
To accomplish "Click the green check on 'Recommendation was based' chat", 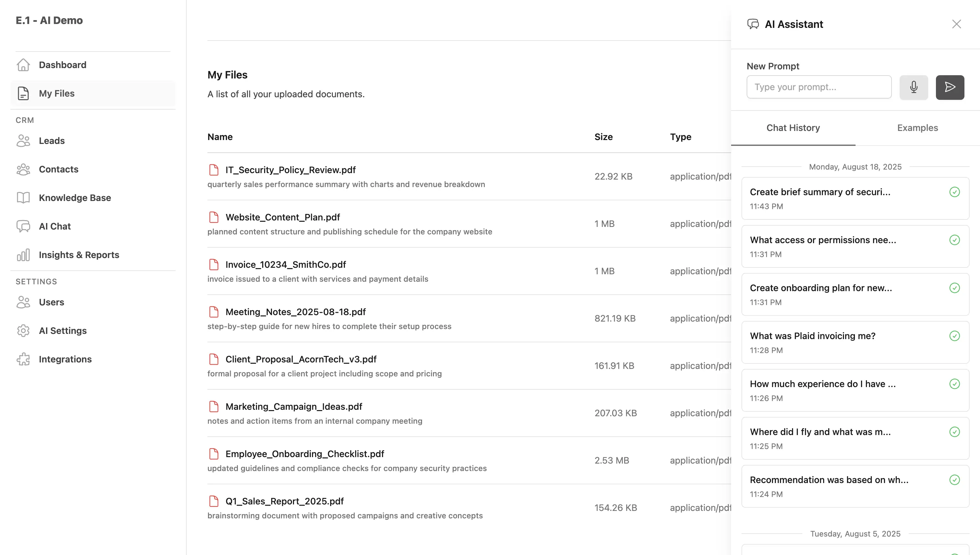I will (x=954, y=480).
